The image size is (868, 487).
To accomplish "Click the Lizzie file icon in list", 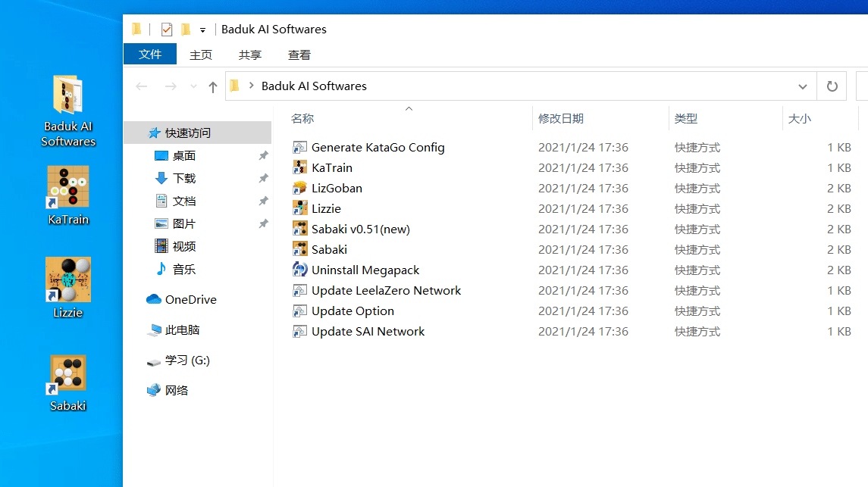I will (x=299, y=209).
